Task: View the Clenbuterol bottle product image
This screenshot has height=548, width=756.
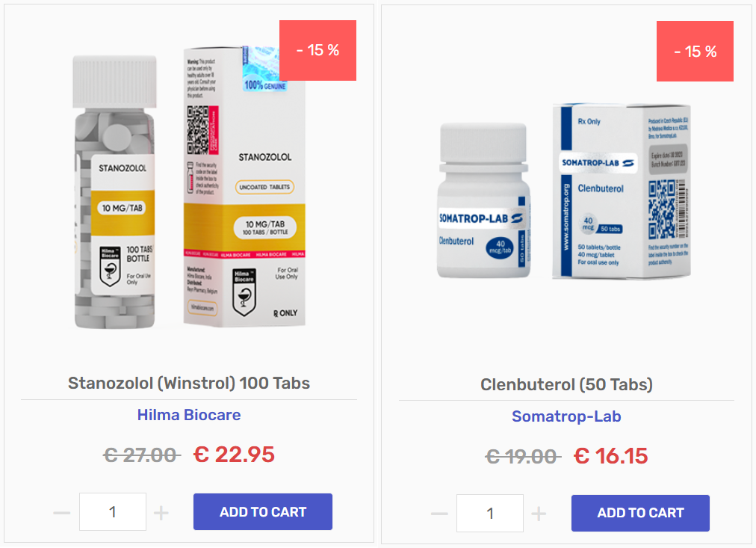Action: tap(483, 200)
